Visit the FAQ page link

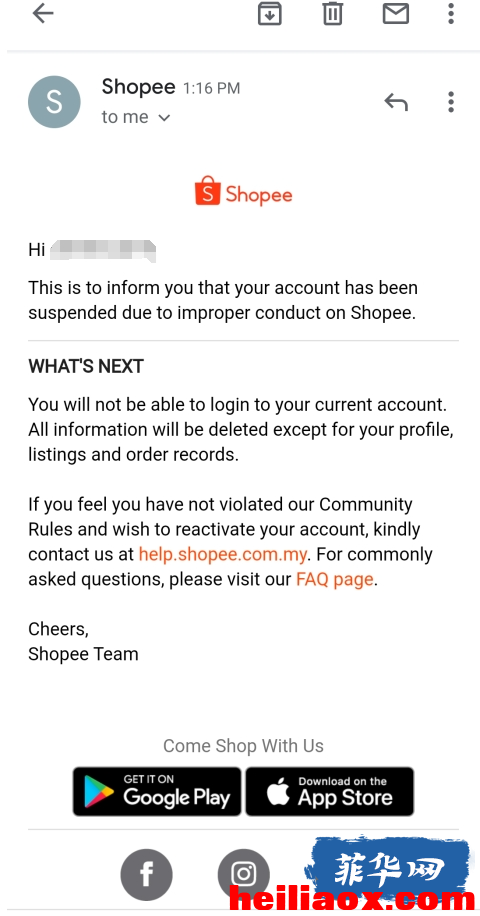tap(335, 579)
